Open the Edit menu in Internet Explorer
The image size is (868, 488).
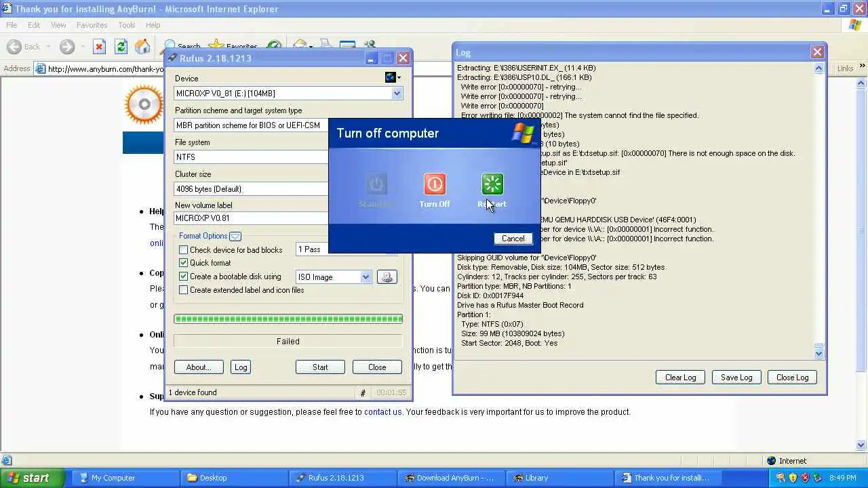[x=34, y=25]
